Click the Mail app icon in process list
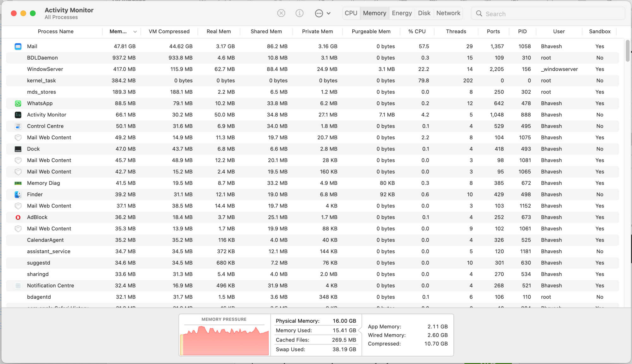The height and width of the screenshot is (364, 632). [x=18, y=46]
